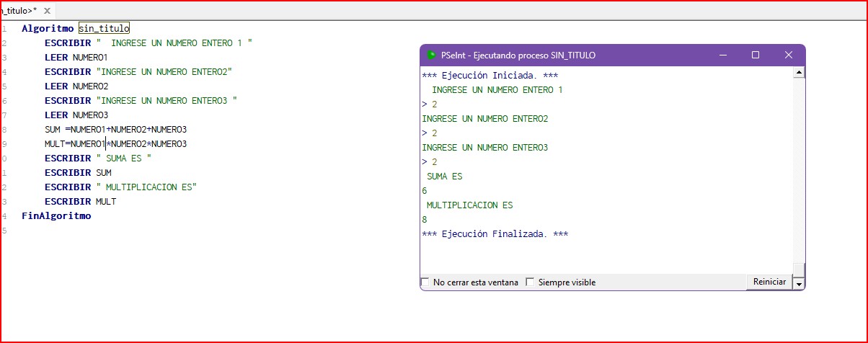Image resolution: width=868 pixels, height=343 pixels.
Task: Place cursor on the SUM assignment line
Action: point(115,130)
